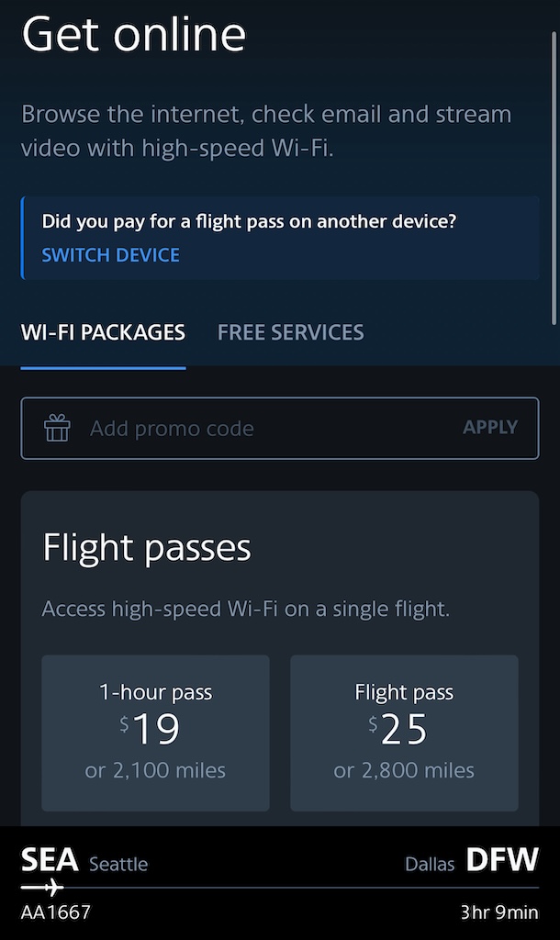Select the WI-FI PACKAGES tab
Image resolution: width=560 pixels, height=940 pixels.
tap(103, 332)
